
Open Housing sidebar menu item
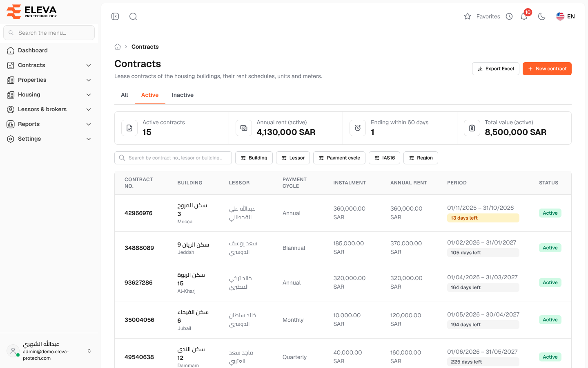pos(49,95)
